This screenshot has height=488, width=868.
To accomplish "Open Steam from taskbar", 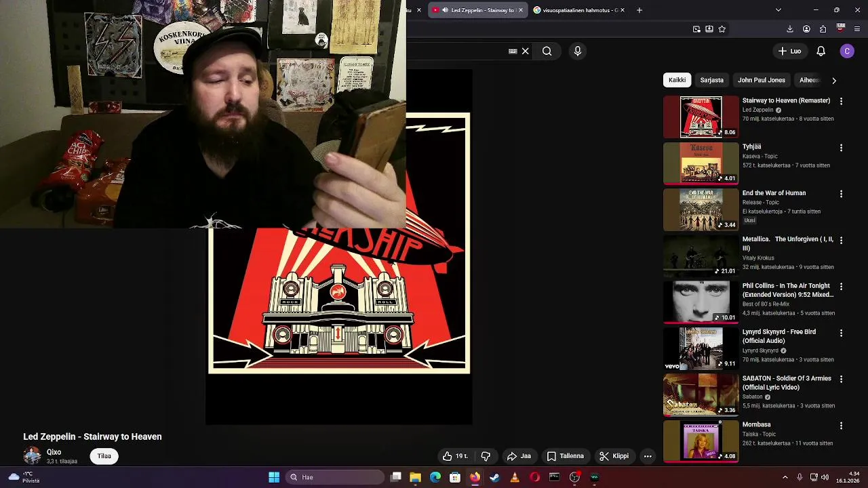I will pos(495,477).
